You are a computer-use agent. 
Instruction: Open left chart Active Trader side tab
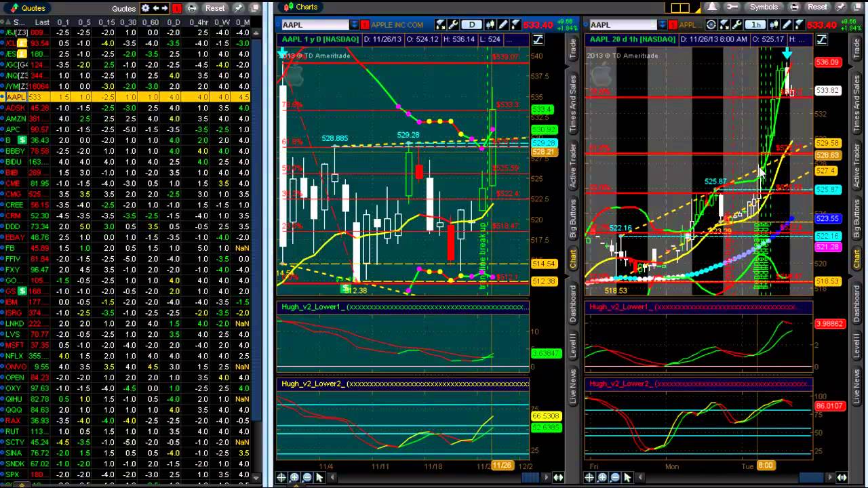(x=573, y=166)
